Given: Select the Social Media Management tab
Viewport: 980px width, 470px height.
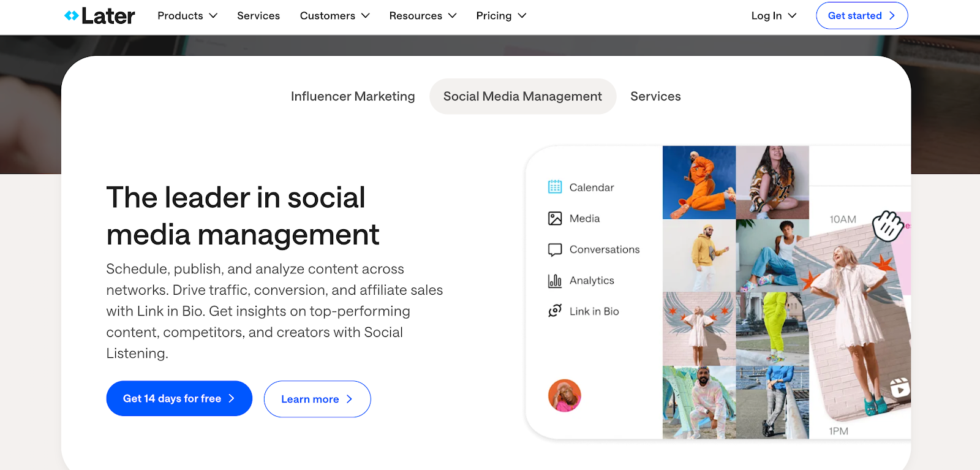Looking at the screenshot, I should (522, 96).
